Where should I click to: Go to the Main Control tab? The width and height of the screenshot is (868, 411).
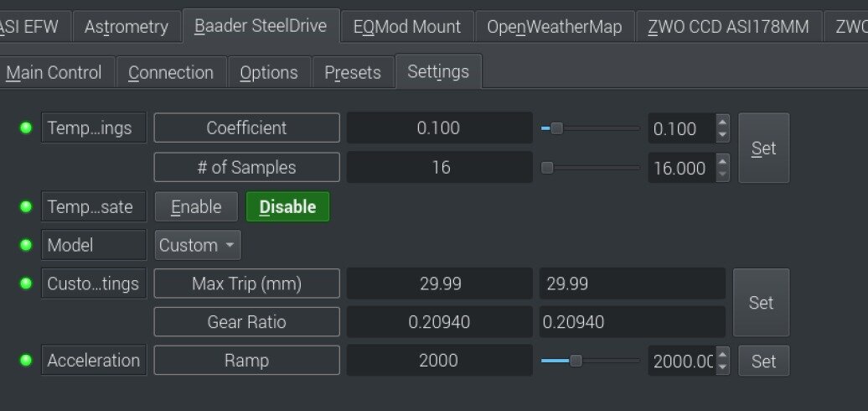click(x=54, y=72)
